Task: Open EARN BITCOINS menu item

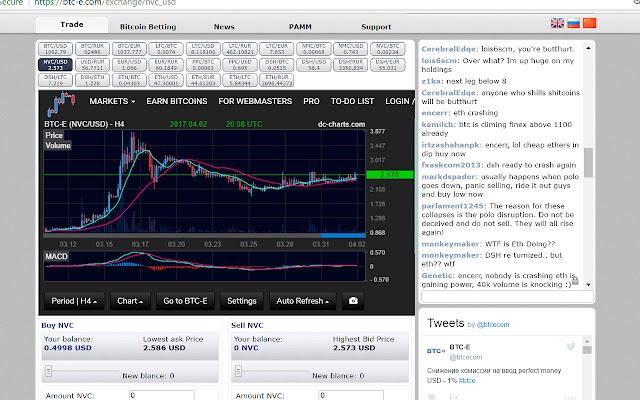Action: [177, 101]
